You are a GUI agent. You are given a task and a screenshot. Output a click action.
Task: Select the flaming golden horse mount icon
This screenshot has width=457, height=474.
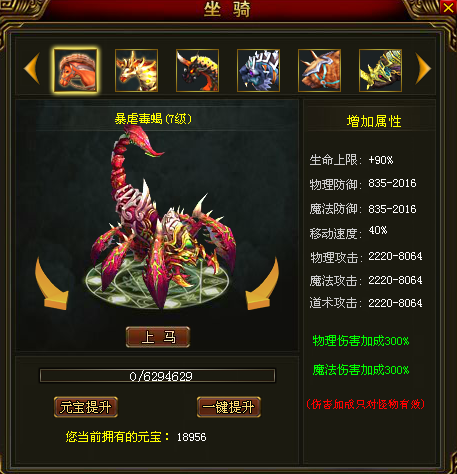tap(136, 70)
